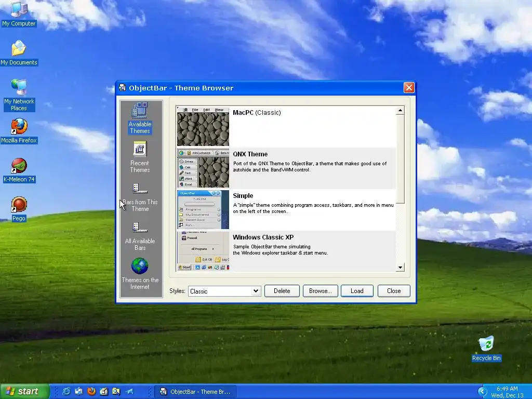Click the Delete button
The width and height of the screenshot is (532, 399).
pyautogui.click(x=282, y=291)
